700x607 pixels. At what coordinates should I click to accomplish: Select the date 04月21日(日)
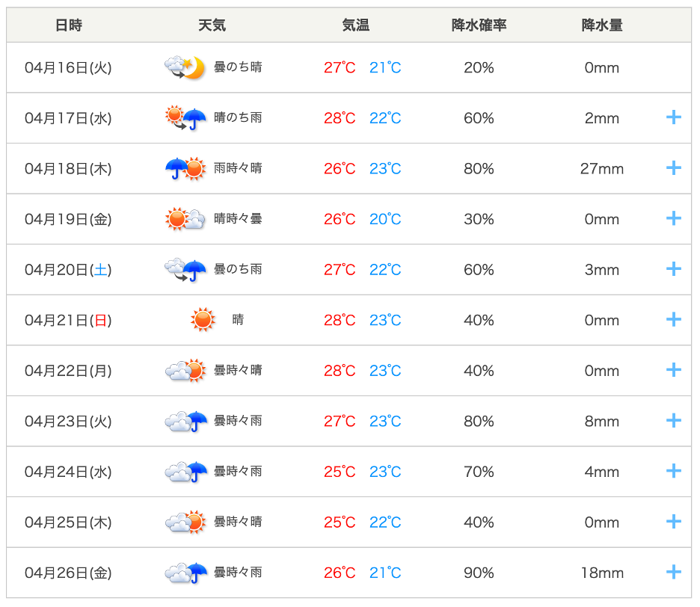pyautogui.click(x=68, y=320)
